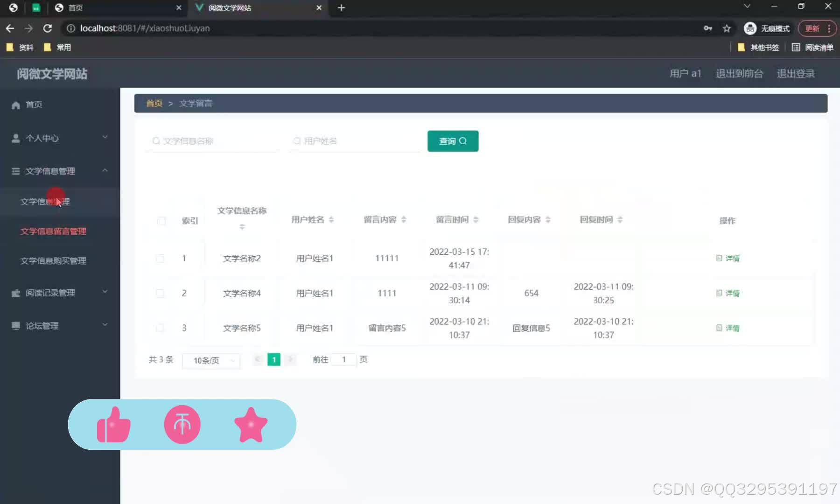Click the previous page arrow in pagination
840x504 pixels.
(x=257, y=359)
